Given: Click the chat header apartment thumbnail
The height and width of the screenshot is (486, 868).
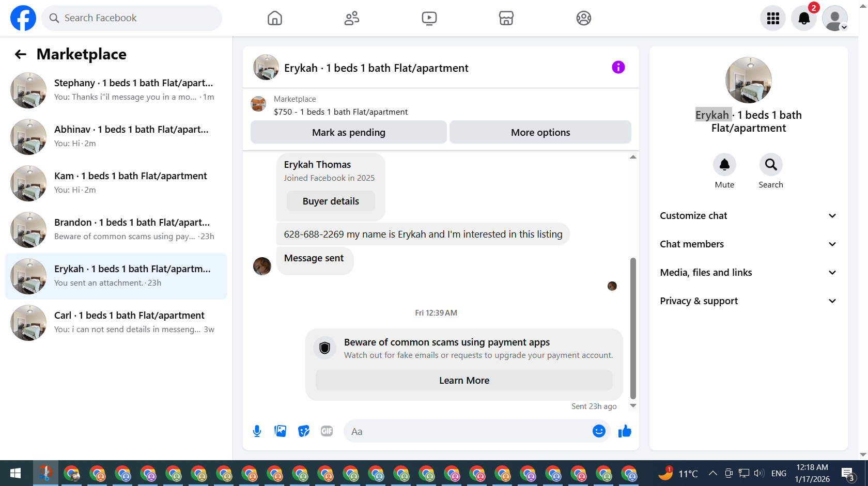Looking at the screenshot, I should click(x=266, y=67).
